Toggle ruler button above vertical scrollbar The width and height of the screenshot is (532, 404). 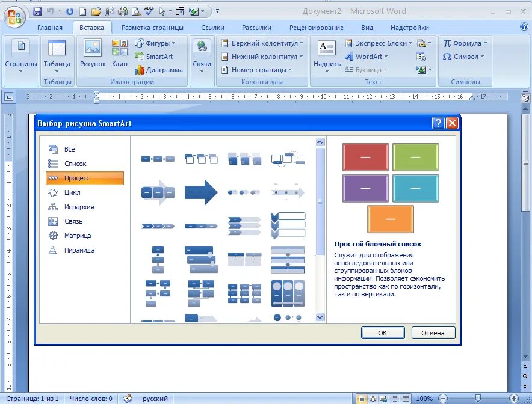pos(525,98)
